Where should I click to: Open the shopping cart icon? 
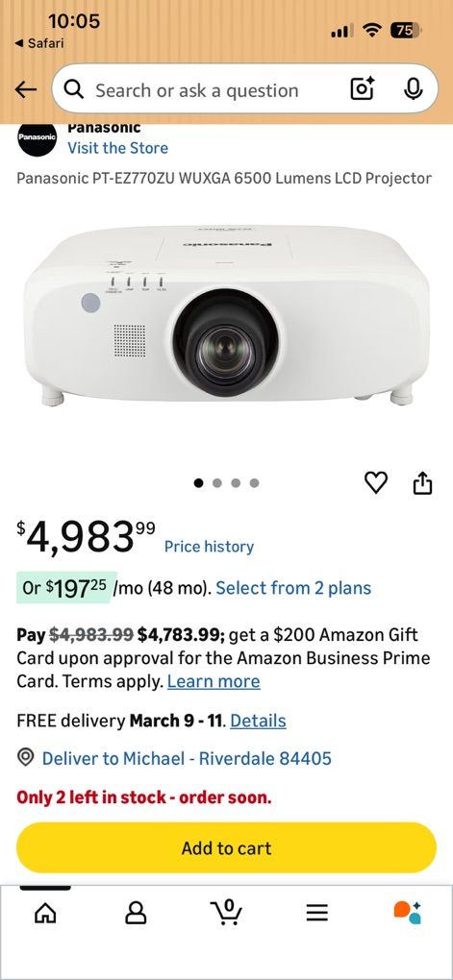(x=227, y=912)
